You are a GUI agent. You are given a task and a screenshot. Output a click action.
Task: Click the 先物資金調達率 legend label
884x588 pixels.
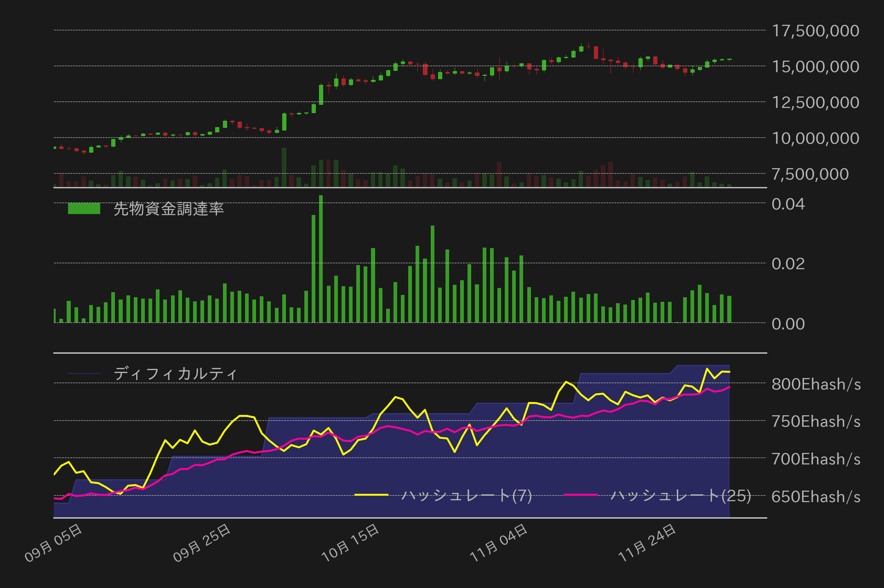tap(168, 209)
